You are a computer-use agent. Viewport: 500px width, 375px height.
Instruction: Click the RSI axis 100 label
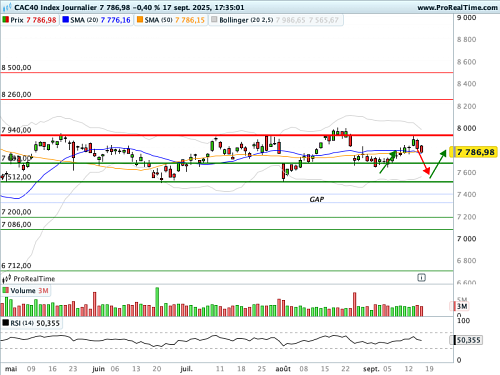463,321
